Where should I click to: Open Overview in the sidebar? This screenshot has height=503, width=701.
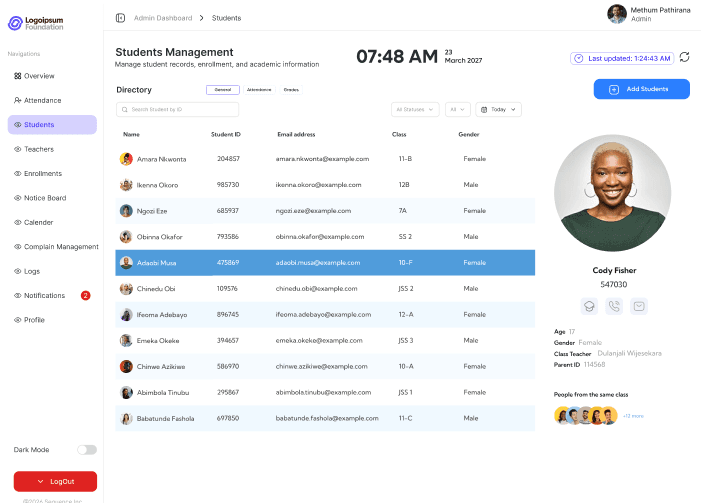(34, 76)
